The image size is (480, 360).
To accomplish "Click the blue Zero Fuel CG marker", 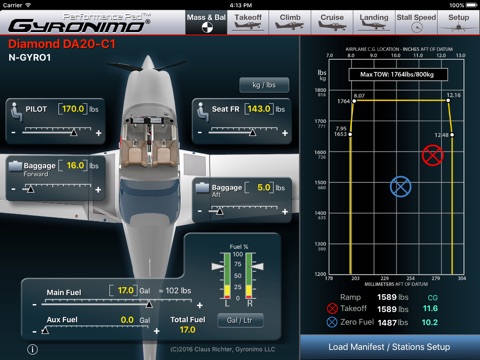I will (x=401, y=187).
